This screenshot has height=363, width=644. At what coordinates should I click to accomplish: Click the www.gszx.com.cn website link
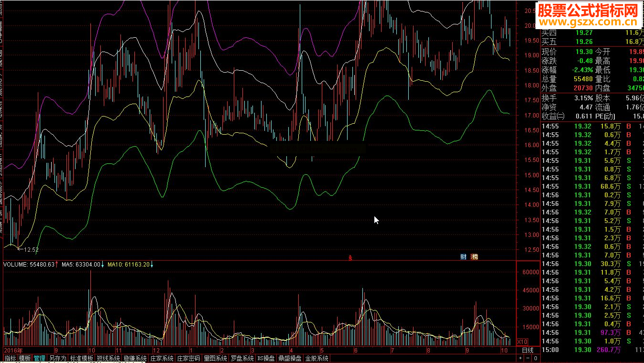tap(588, 22)
